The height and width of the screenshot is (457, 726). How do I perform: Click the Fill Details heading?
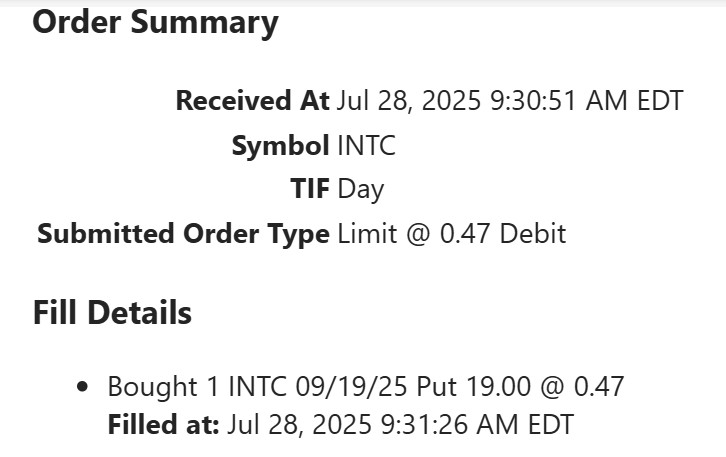tap(112, 313)
